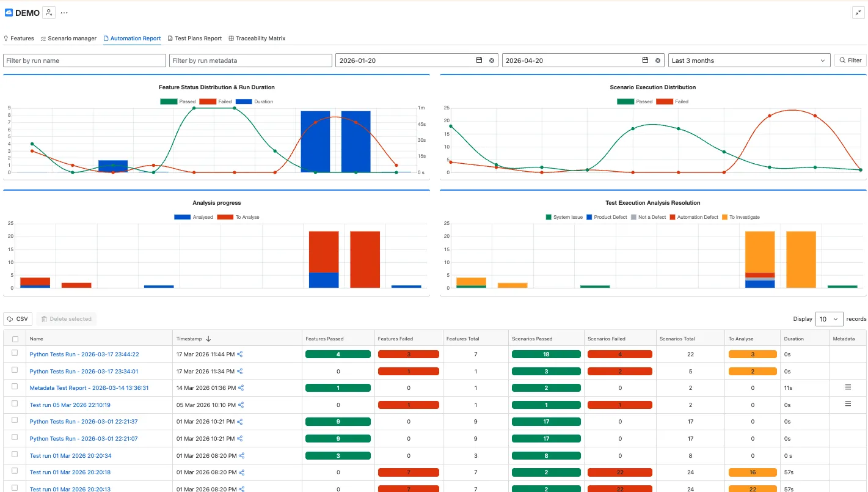
Task: Switch to the Traceability Matrix tab
Action: pyautogui.click(x=257, y=39)
